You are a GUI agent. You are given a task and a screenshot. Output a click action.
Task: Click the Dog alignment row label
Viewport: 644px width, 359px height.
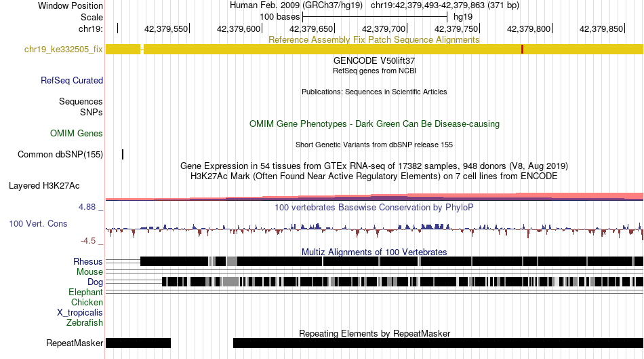(95, 282)
